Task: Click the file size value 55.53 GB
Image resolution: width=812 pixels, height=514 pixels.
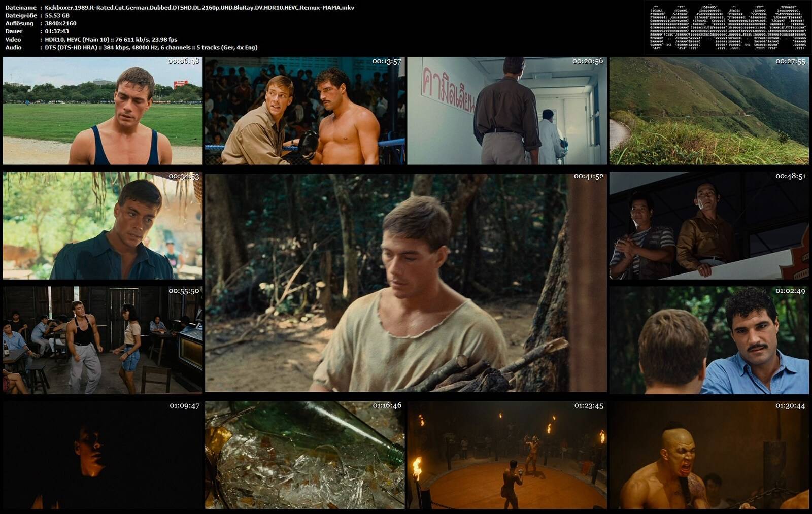Action: point(57,16)
